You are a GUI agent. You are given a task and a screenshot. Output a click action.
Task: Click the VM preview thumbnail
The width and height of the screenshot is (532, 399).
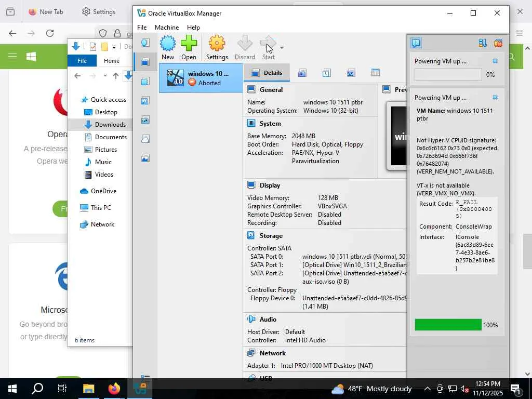point(397,136)
